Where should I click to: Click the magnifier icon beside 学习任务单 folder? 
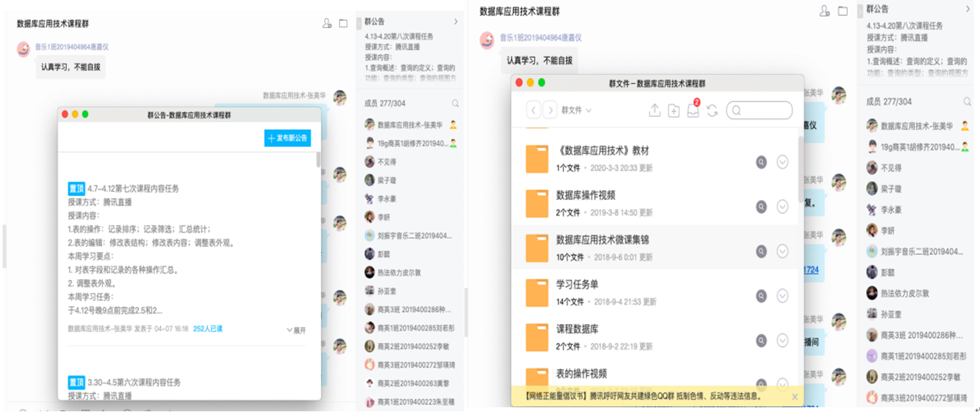pyautogui.click(x=761, y=295)
